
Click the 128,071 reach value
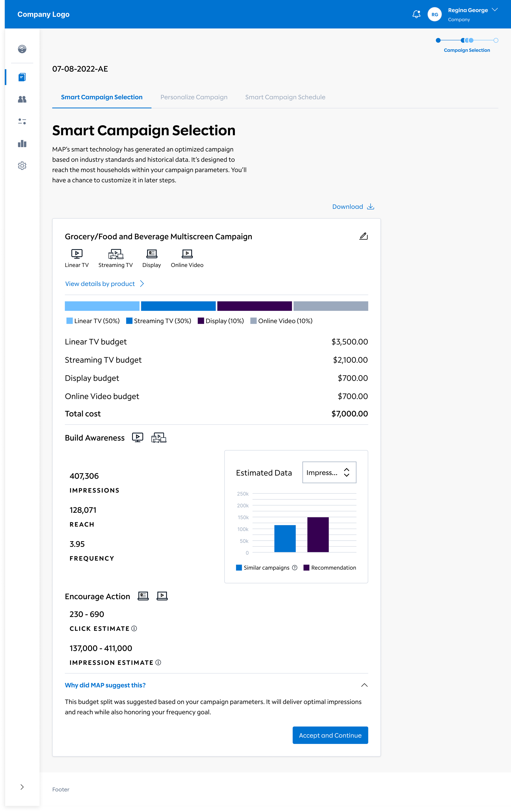(83, 510)
